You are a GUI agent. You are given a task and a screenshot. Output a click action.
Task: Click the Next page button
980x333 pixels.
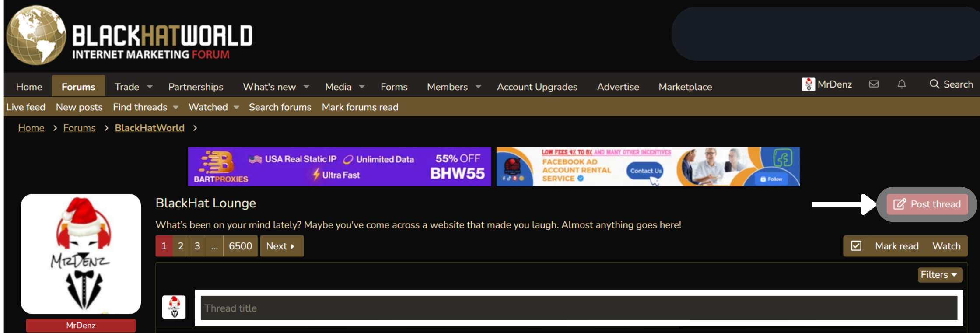[x=282, y=246]
